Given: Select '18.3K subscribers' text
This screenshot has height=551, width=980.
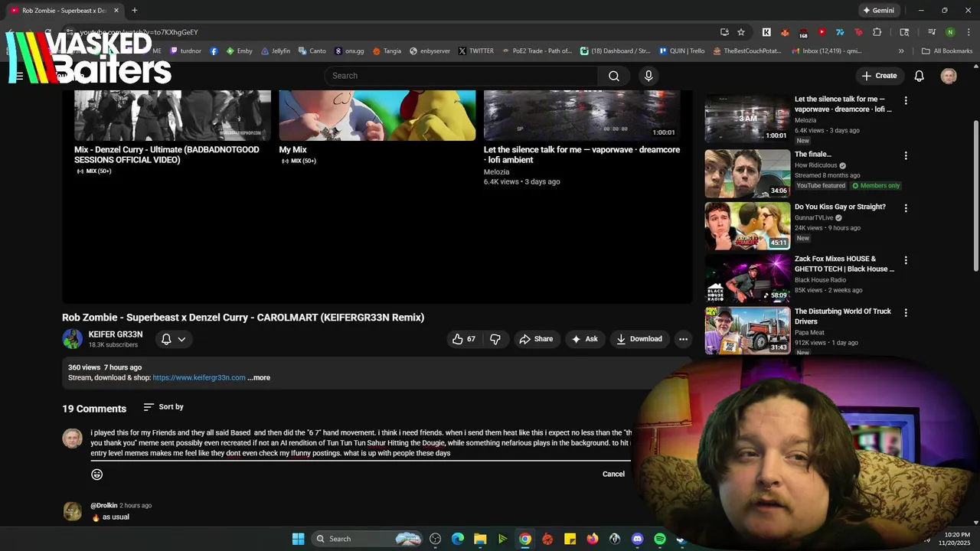Looking at the screenshot, I should (113, 345).
